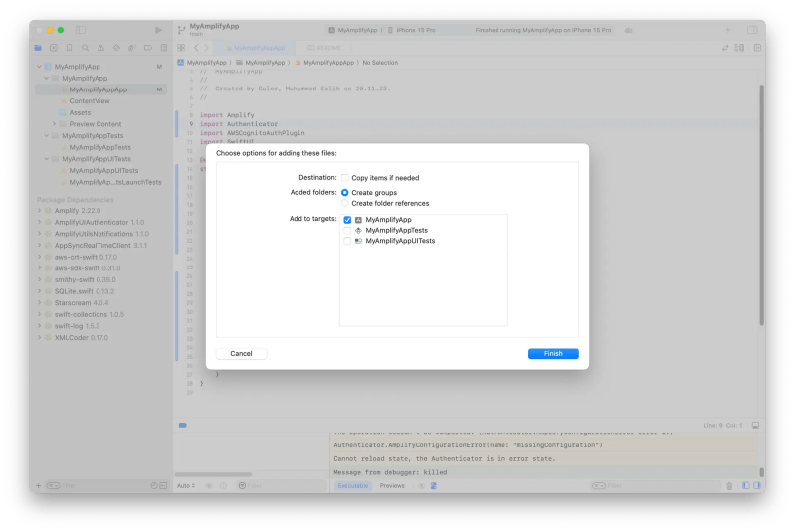Click the editor vertical scrollbar
The height and width of the screenshot is (532, 795).
(x=761, y=205)
